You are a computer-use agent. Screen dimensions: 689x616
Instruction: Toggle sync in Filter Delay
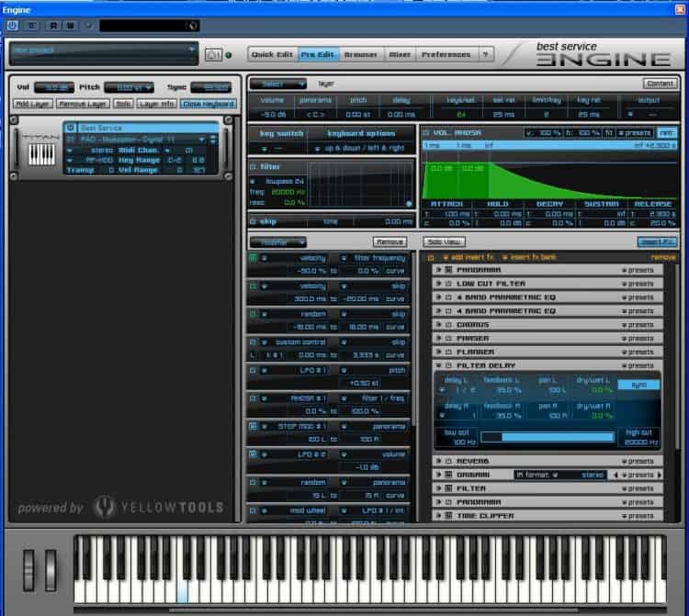pos(638,385)
